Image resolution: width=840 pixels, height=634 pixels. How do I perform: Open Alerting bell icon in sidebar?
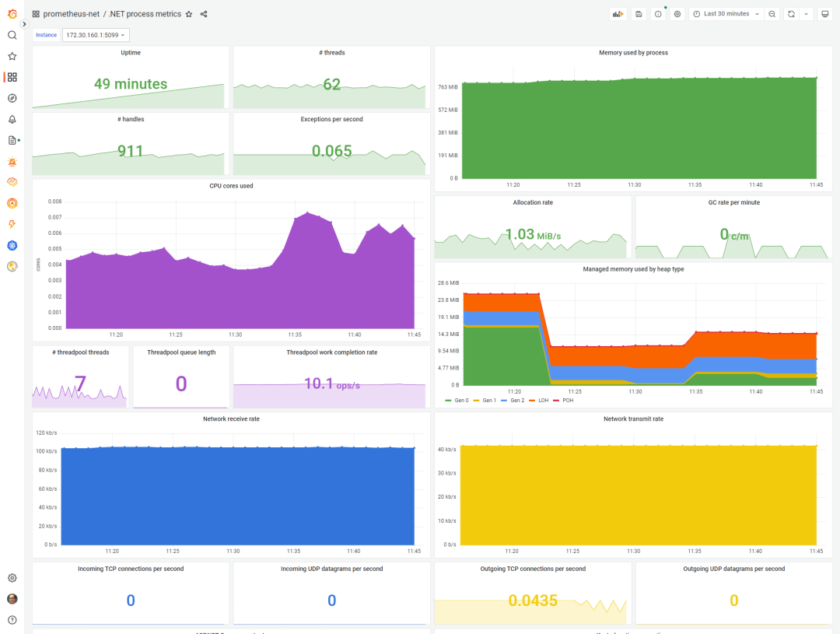12,120
